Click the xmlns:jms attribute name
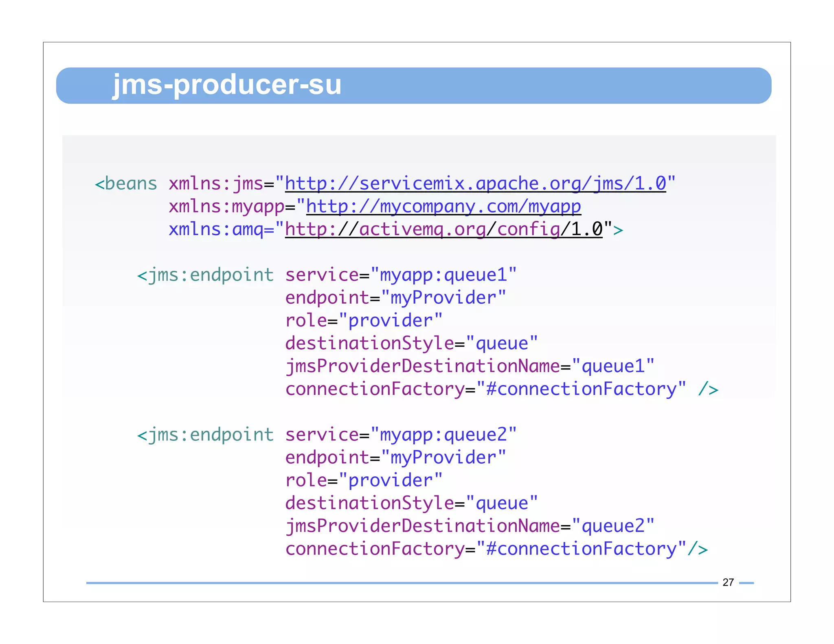Screen dimensions: 834x644 tap(216, 184)
